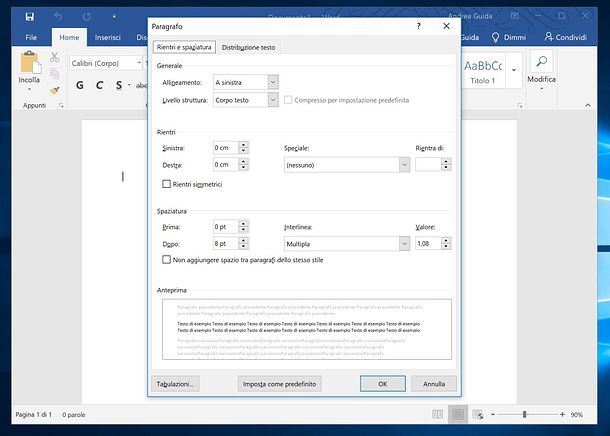Increase Prima spacing with up arrow
610x436 pixels.
244,224
